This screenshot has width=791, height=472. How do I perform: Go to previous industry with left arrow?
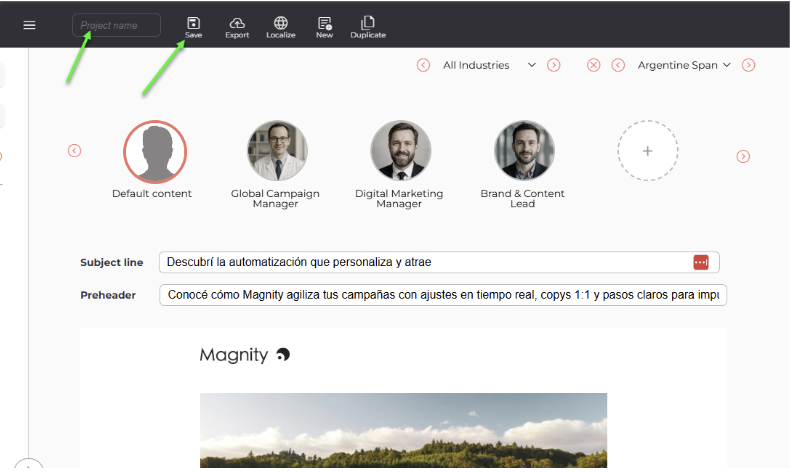pos(423,65)
